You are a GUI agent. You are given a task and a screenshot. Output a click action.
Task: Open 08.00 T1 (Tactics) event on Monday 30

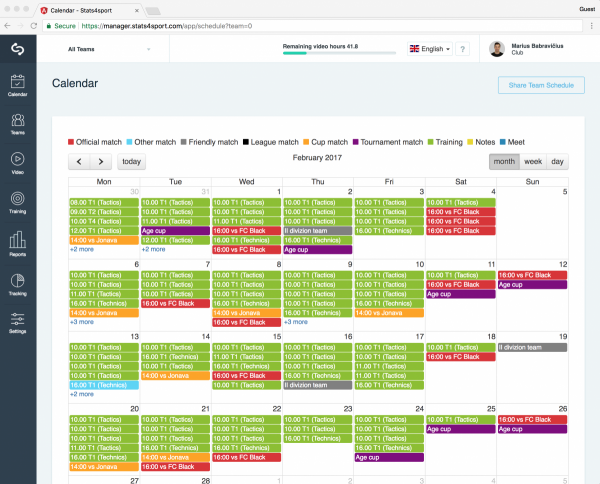[104, 202]
